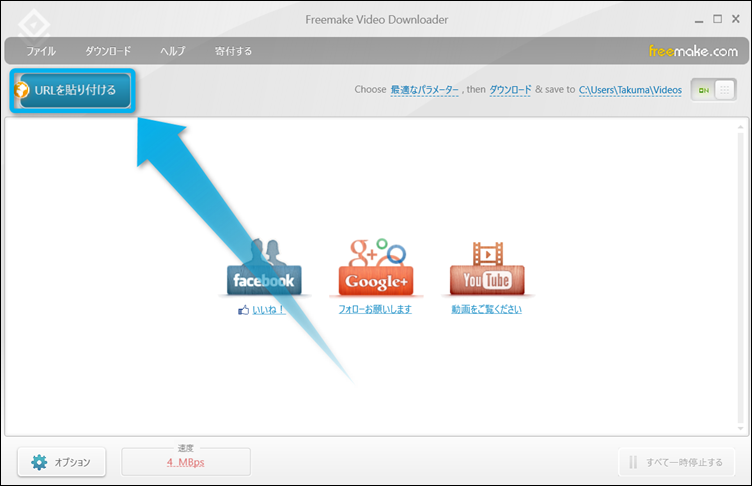The image size is (752, 486).
Task: Change save folder C:\Users\Takuma\Videos
Action: click(x=630, y=90)
